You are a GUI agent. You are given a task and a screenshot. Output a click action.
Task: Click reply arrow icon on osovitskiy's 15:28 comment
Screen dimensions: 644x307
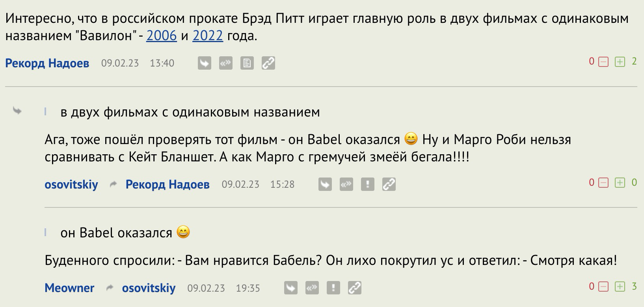325,184
